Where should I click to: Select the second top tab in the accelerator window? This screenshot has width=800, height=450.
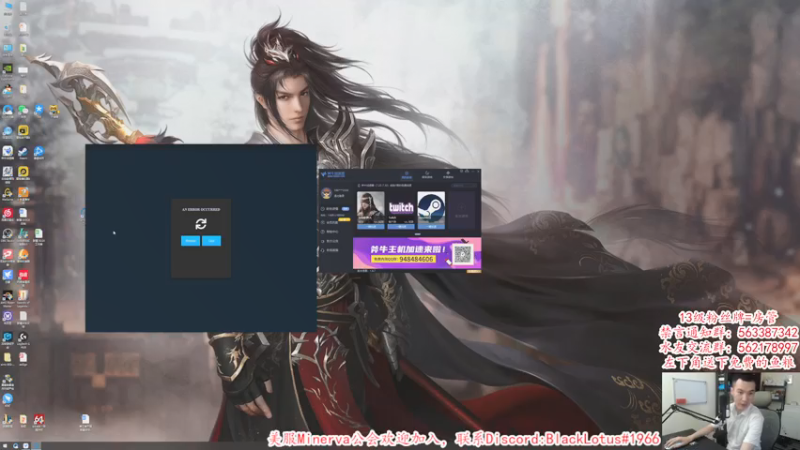pos(427,175)
